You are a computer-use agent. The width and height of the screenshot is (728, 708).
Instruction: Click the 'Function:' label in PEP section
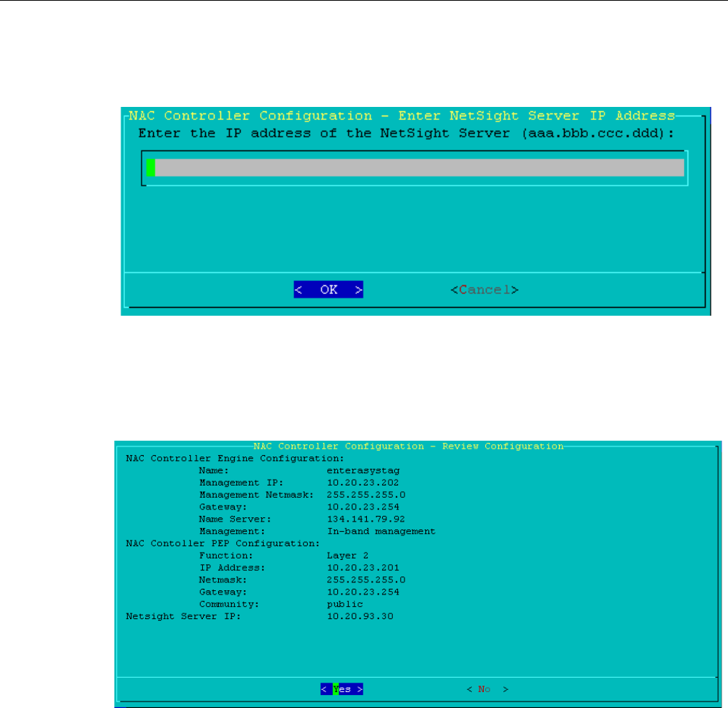coord(226,556)
